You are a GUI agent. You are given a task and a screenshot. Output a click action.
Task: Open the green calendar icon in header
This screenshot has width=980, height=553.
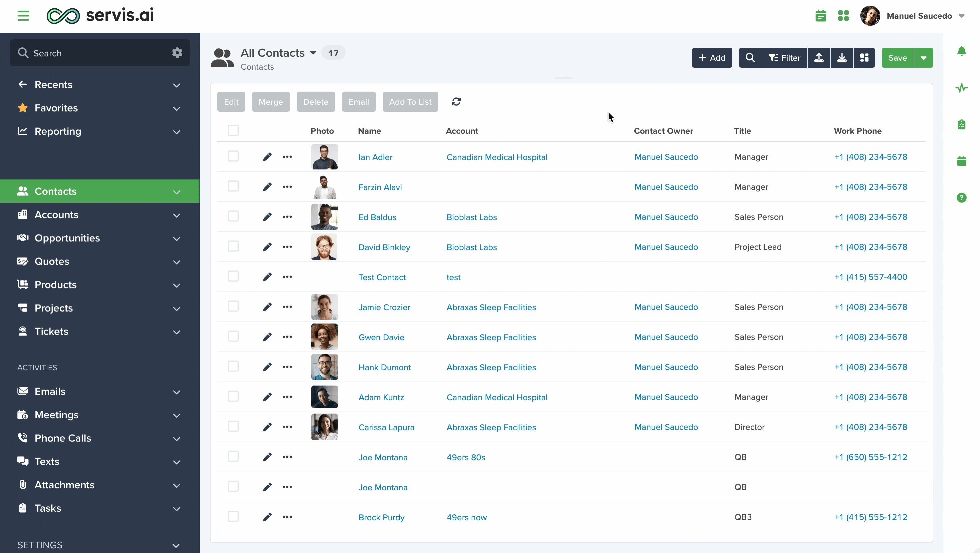point(821,16)
